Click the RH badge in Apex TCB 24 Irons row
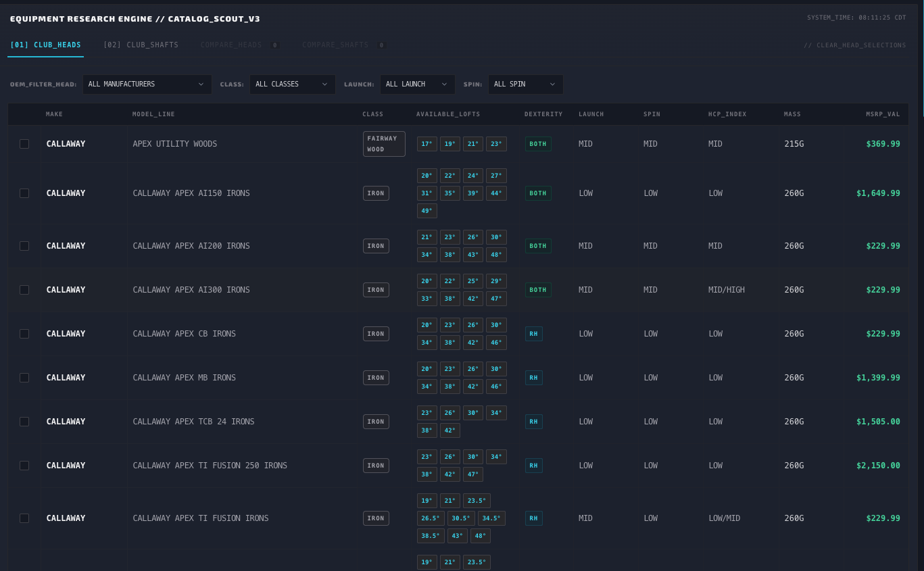924x571 pixels. [x=534, y=422]
